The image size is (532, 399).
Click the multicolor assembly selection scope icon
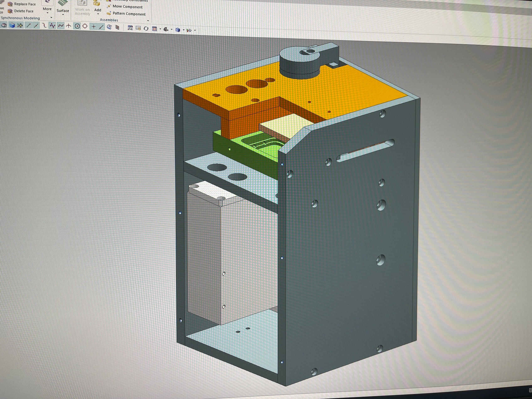20,25
